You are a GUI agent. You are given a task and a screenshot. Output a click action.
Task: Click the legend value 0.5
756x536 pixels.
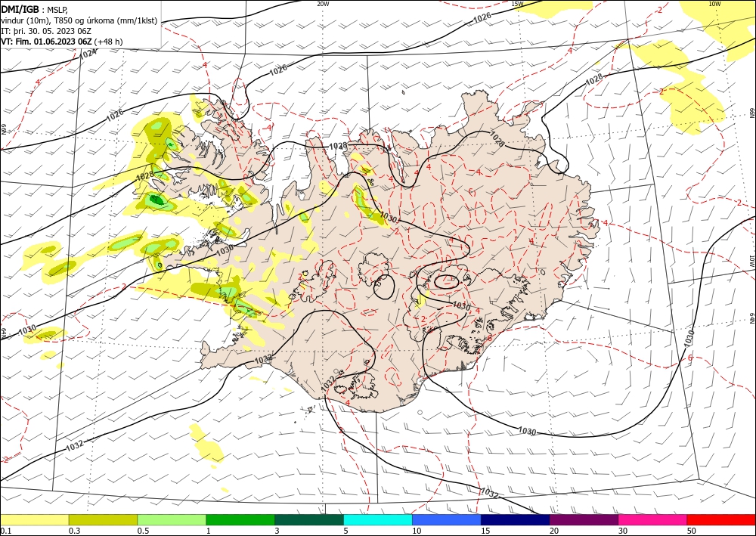[143, 531]
